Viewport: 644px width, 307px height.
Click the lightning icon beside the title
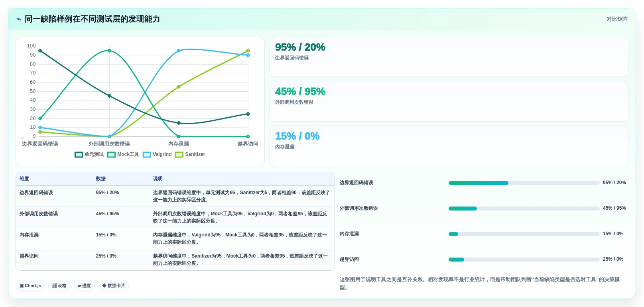[x=18, y=19]
